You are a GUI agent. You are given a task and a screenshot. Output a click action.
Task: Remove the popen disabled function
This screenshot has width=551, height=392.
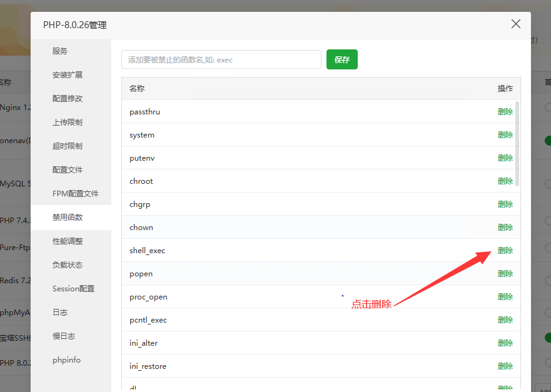tap(505, 274)
